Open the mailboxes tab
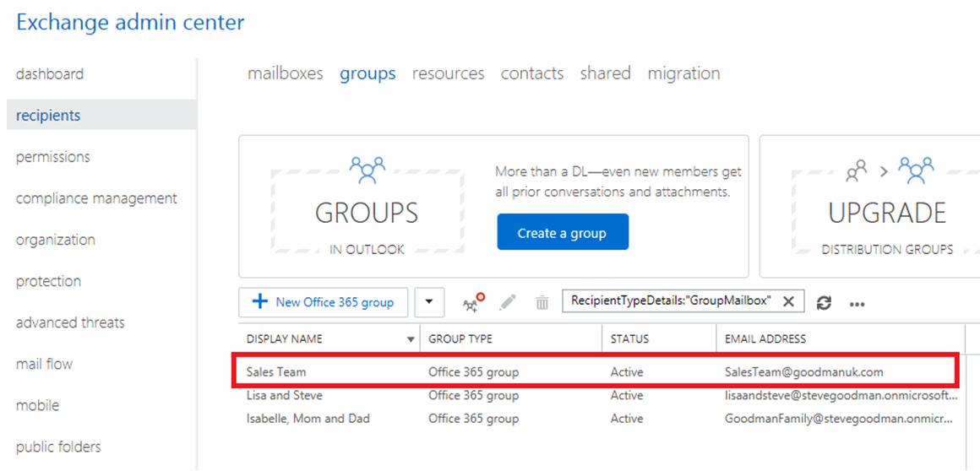The width and height of the screenshot is (980, 471). pos(285,73)
